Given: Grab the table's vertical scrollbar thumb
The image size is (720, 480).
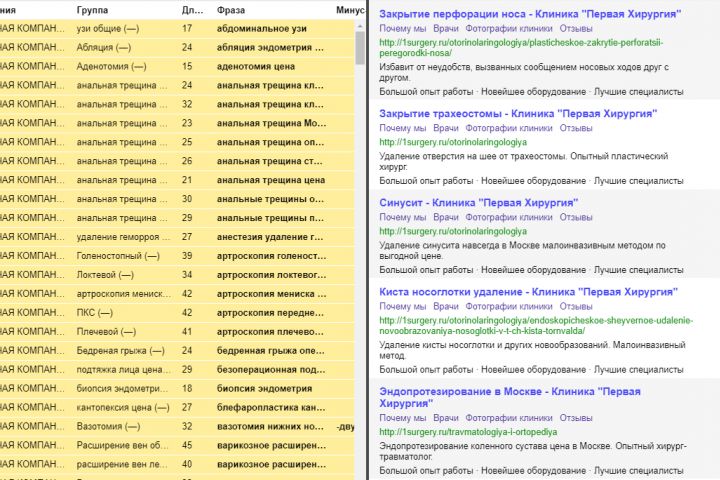Looking at the screenshot, I should (x=360, y=48).
